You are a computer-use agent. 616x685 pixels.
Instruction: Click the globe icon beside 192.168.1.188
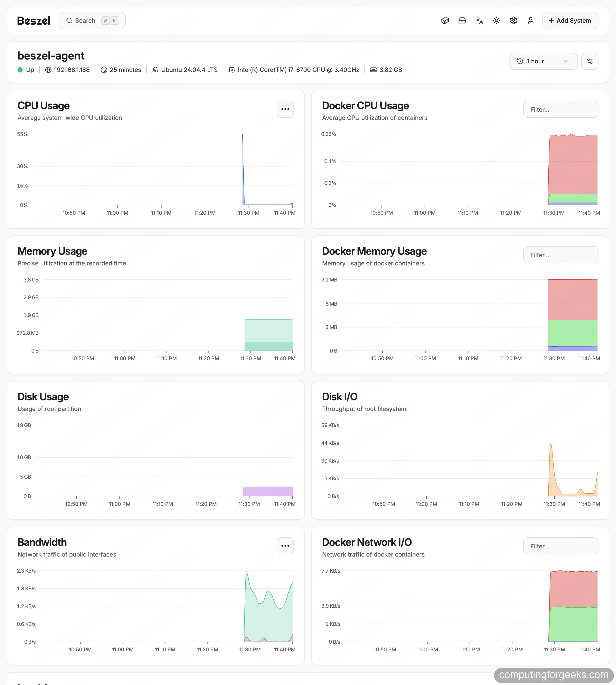pos(48,70)
